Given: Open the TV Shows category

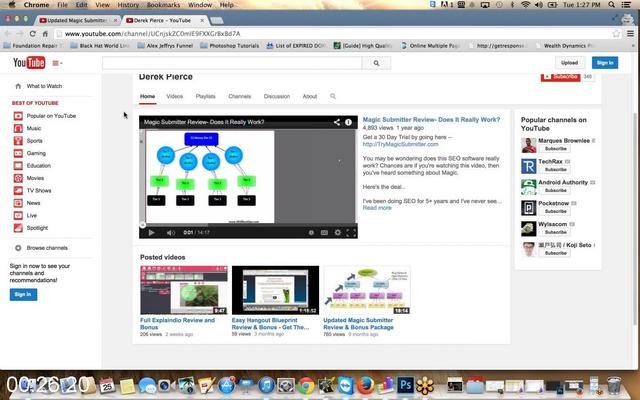Looking at the screenshot, I should (39, 191).
